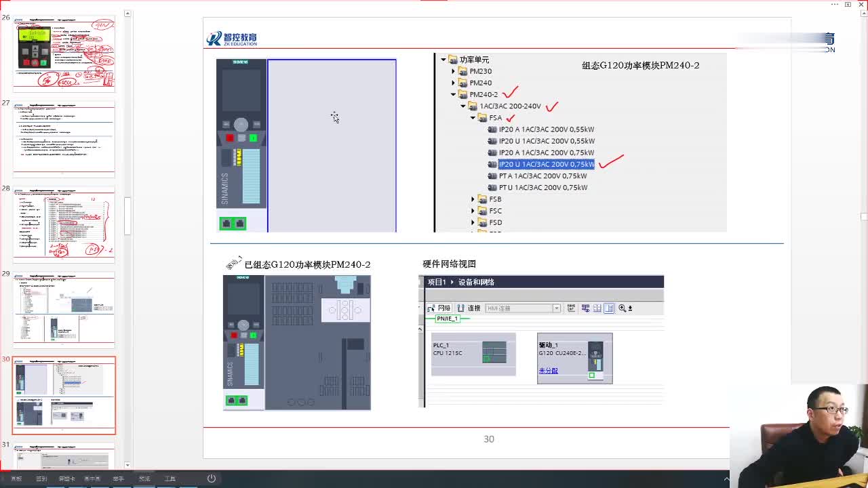Click the green button on upper G120 panel
868x488 pixels.
(253, 138)
